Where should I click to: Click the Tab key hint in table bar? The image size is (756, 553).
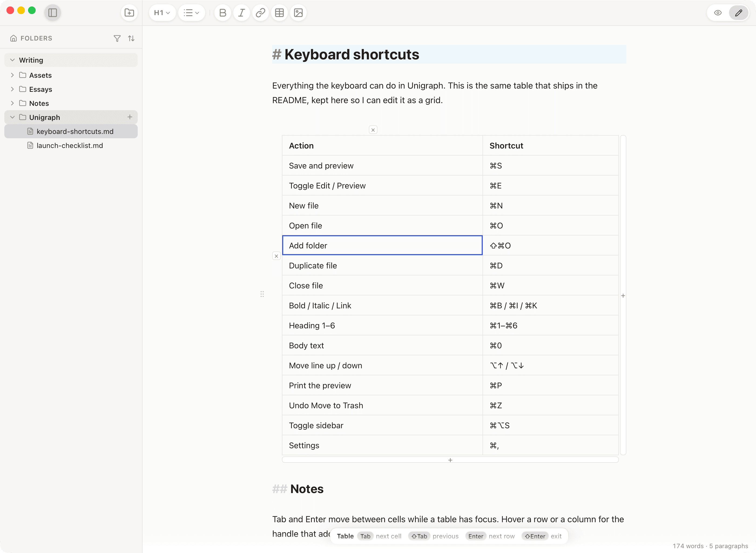point(365,536)
